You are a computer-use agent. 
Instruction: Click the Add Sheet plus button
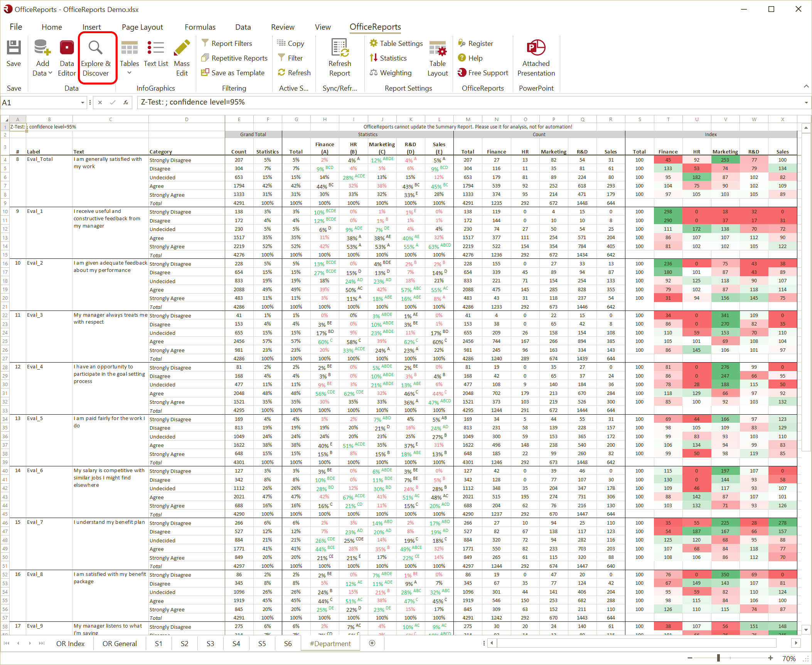pos(371,643)
